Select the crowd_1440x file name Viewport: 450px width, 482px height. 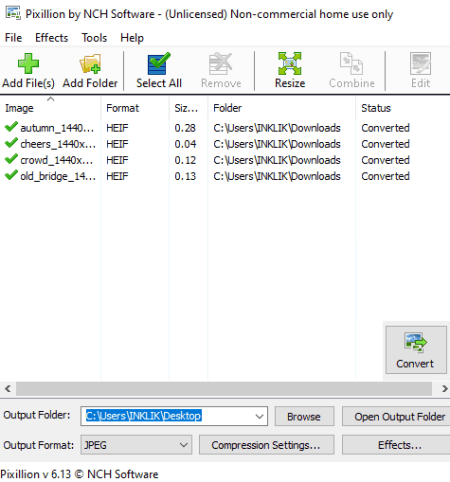[57, 160]
